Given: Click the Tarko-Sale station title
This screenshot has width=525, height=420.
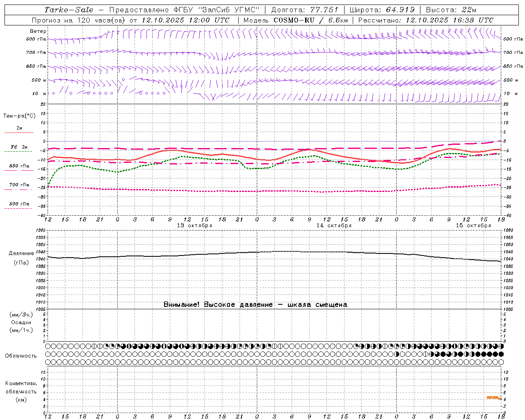Looking at the screenshot, I should coord(68,10).
